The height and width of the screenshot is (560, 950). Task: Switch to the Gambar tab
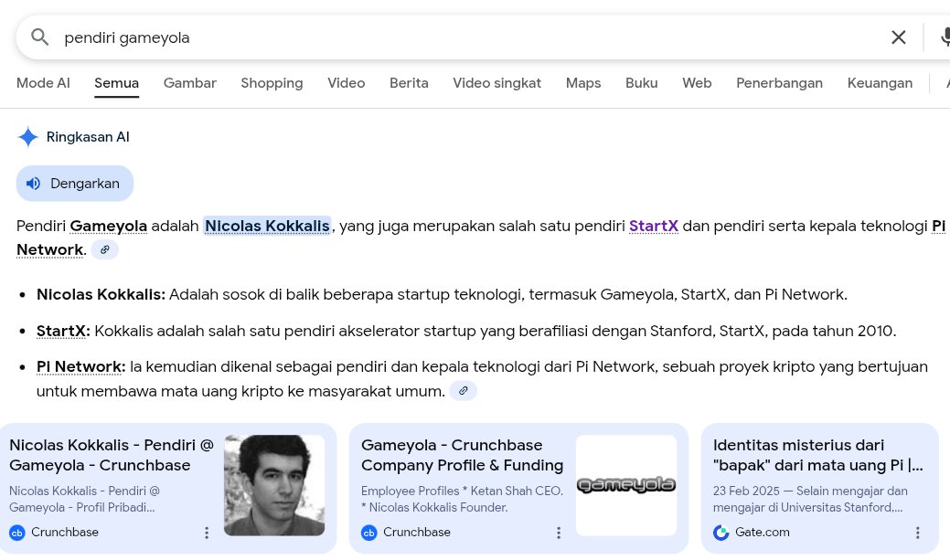[x=189, y=83]
